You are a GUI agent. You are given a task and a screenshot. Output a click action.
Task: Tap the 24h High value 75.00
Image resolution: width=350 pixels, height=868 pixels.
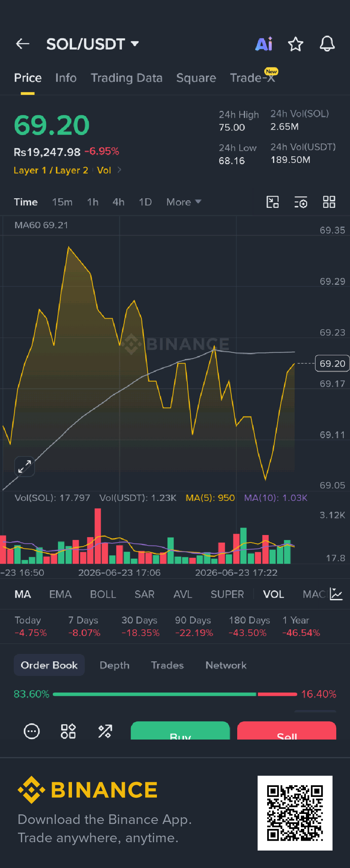(x=232, y=127)
